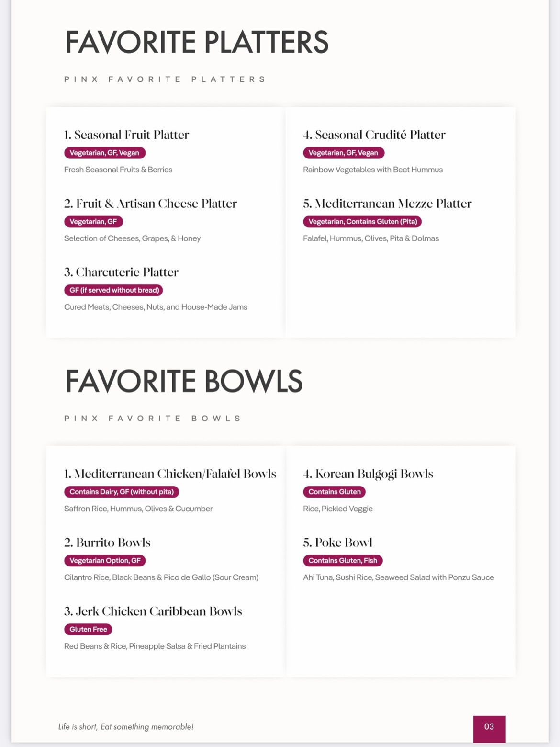Click the 'Contains Gluten, Fish' tag
Screen dimensions: 560x747
coord(343,560)
